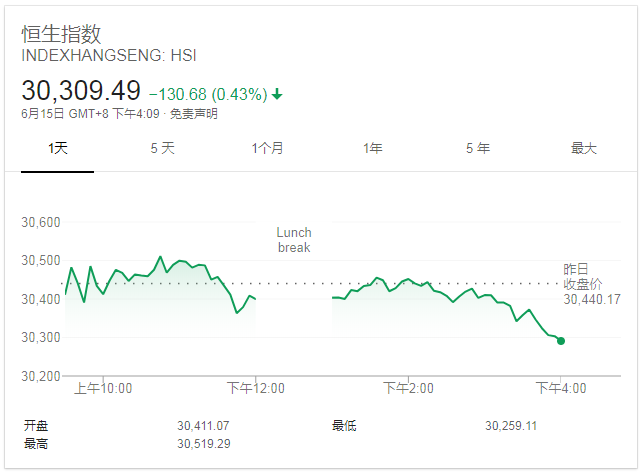Switch to the 5 年 tab
This screenshot has height=473, width=643.
(478, 148)
